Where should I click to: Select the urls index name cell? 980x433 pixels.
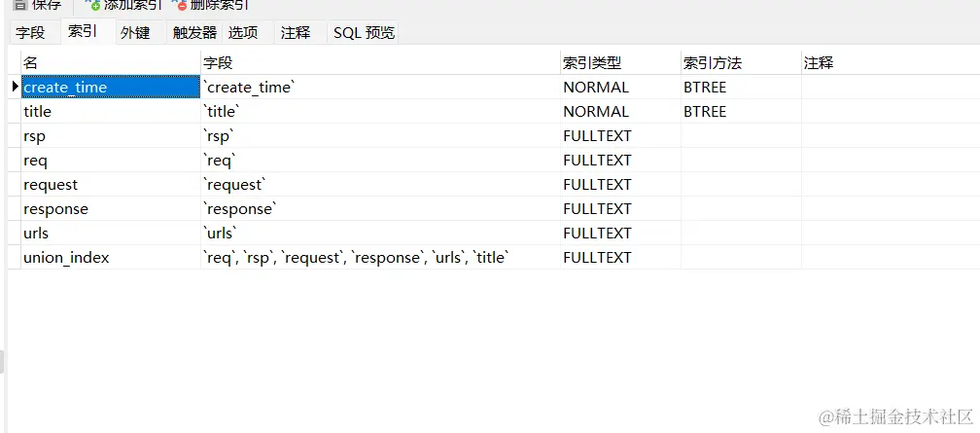tap(109, 234)
